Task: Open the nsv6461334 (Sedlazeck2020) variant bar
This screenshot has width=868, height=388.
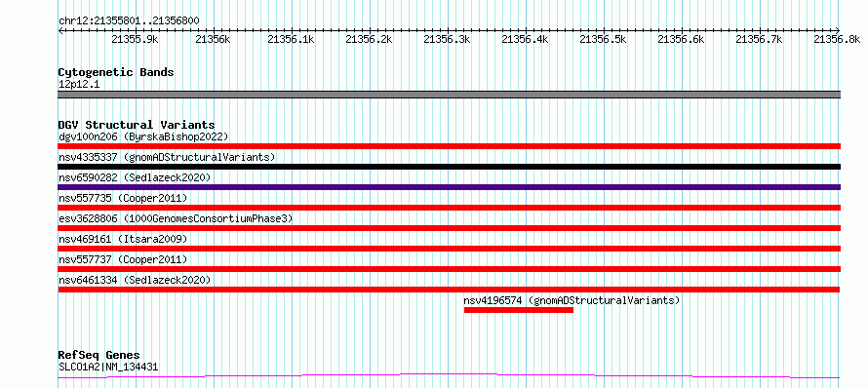Action: [449, 290]
